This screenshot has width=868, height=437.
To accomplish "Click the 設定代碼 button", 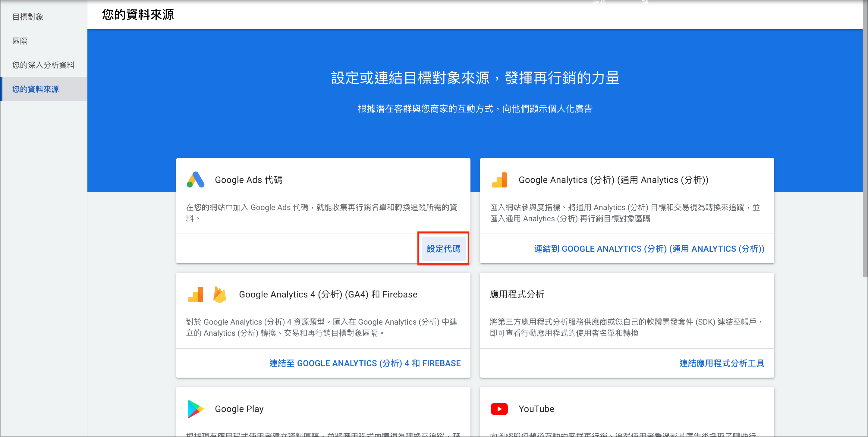I will click(443, 249).
